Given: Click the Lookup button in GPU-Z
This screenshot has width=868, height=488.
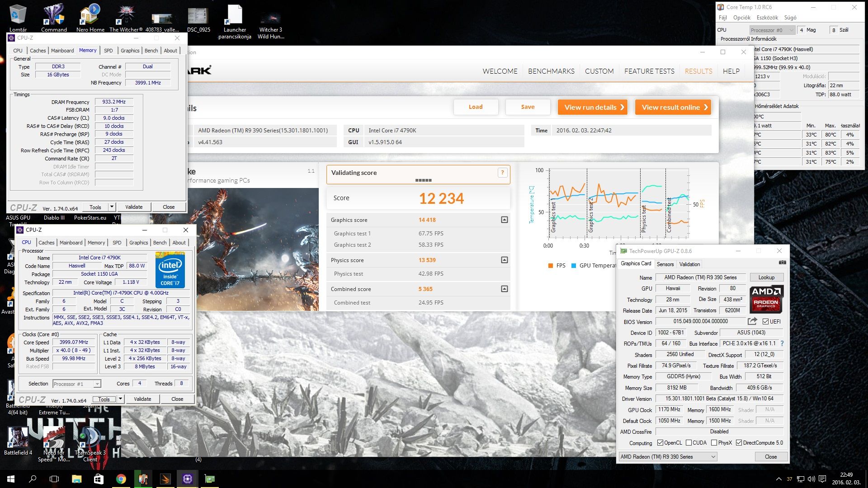Looking at the screenshot, I should point(766,277).
